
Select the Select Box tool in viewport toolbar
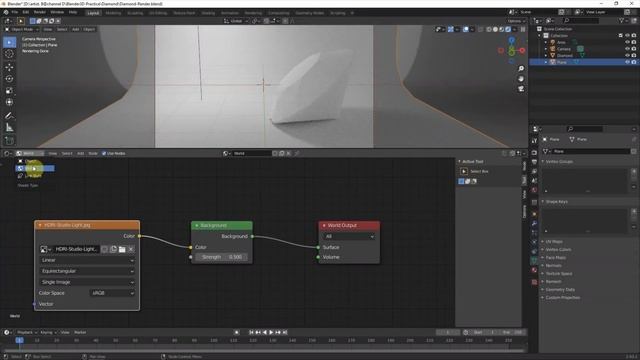pyautogui.click(x=9, y=42)
